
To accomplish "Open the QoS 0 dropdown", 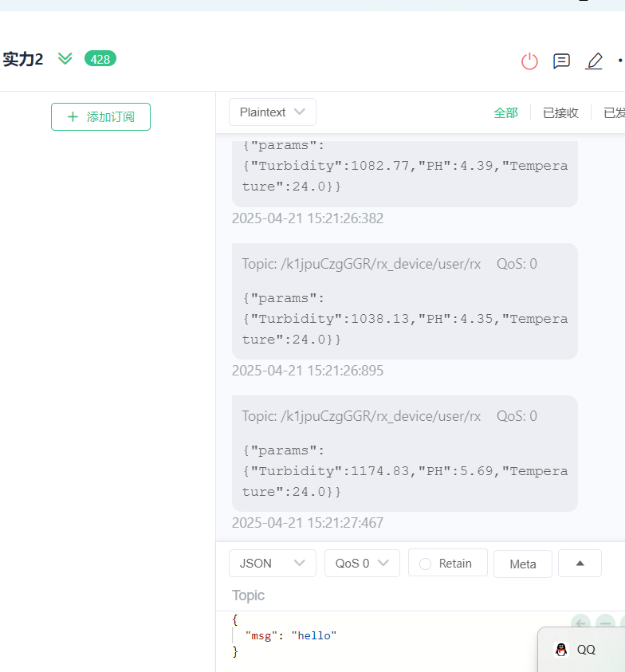I will 362,564.
